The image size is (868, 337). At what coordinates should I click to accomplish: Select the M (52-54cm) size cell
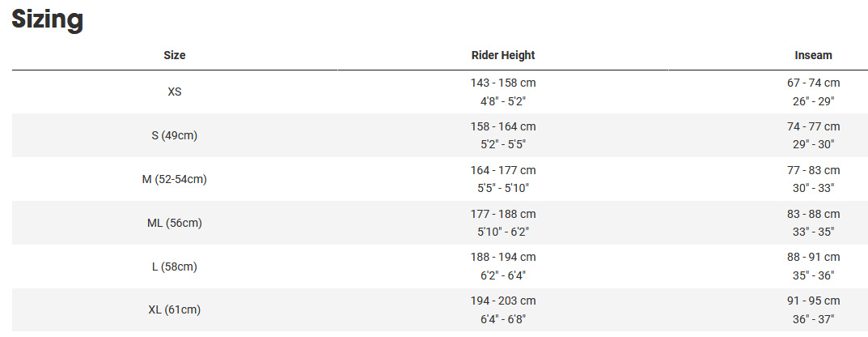click(175, 179)
